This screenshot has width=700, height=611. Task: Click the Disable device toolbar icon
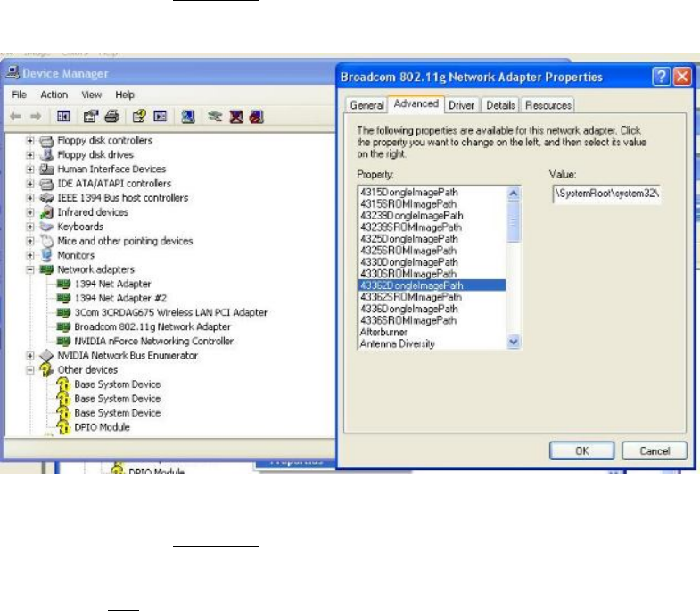pyautogui.click(x=257, y=117)
